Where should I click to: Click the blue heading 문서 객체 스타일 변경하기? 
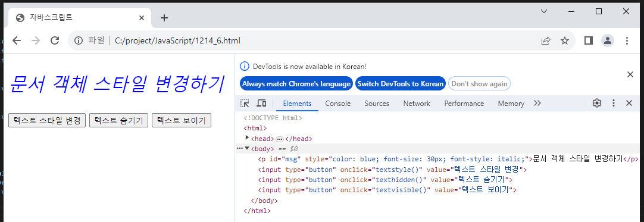click(x=117, y=84)
